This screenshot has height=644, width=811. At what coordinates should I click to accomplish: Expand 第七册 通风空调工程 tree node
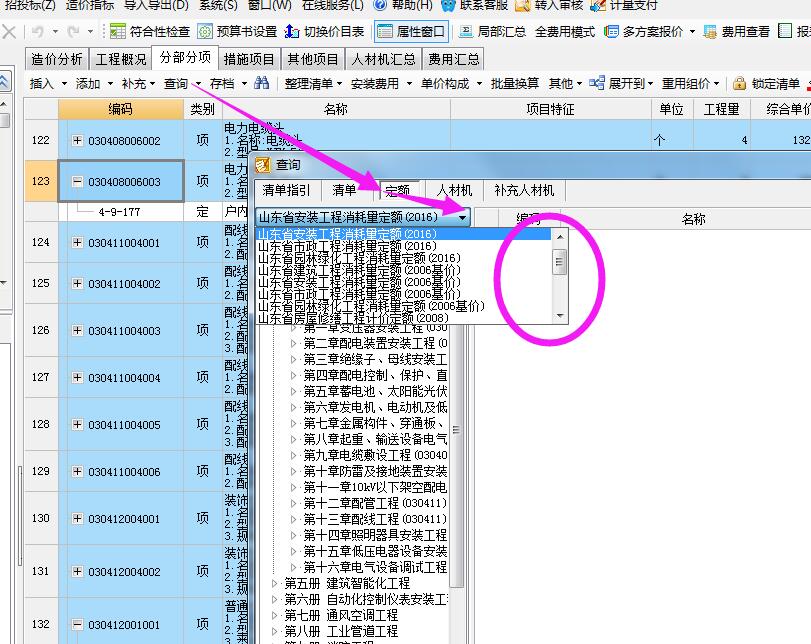275,616
